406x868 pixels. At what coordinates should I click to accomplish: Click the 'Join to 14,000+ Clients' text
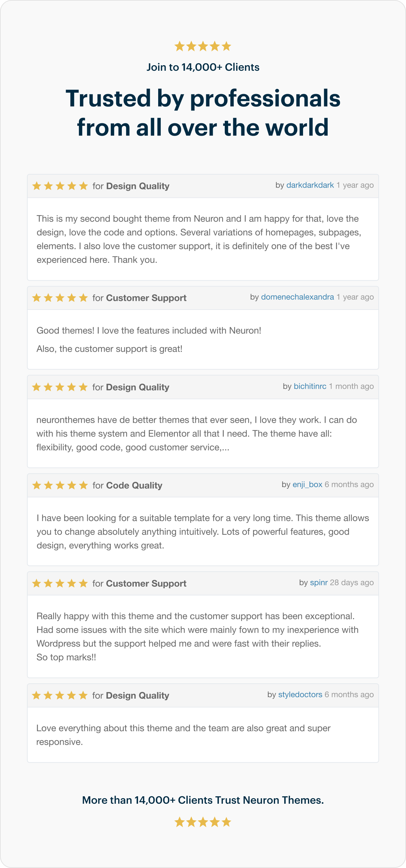tap(203, 67)
